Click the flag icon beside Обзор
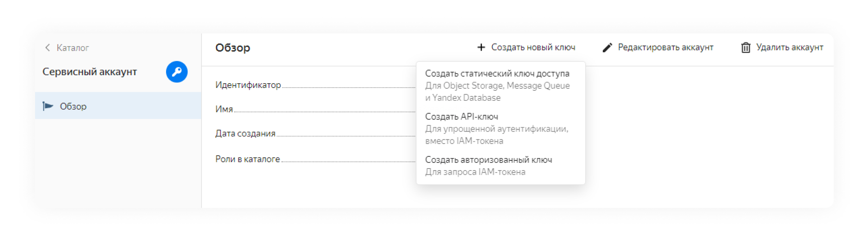The width and height of the screenshot is (868, 239). click(x=48, y=106)
